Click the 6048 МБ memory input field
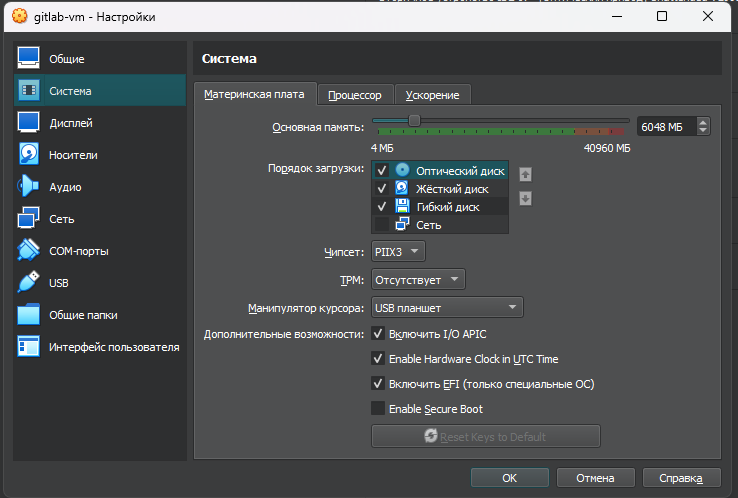The image size is (738, 498). pyautogui.click(x=667, y=127)
